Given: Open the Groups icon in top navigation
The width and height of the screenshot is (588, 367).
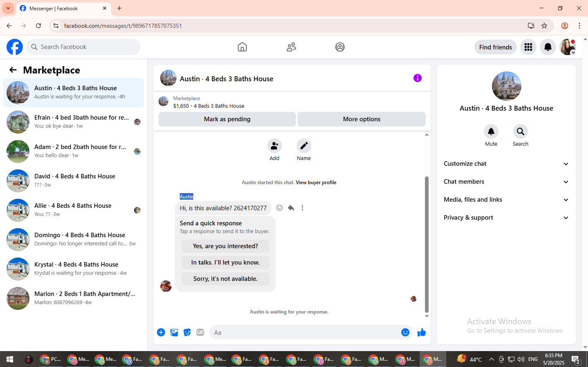Looking at the screenshot, I should pos(340,47).
